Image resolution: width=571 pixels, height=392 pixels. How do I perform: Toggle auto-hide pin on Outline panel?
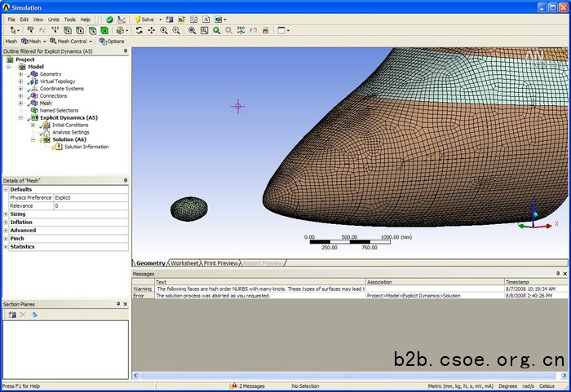pos(125,51)
